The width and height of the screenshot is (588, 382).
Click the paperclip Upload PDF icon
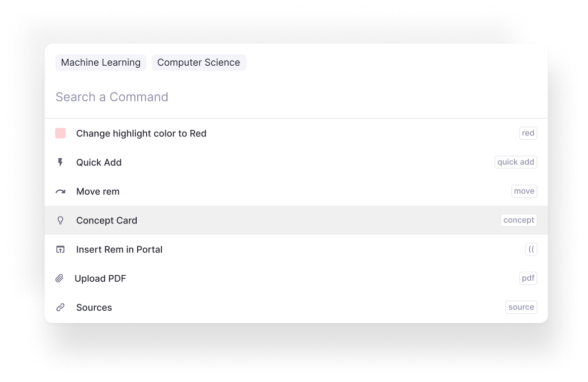click(x=60, y=278)
